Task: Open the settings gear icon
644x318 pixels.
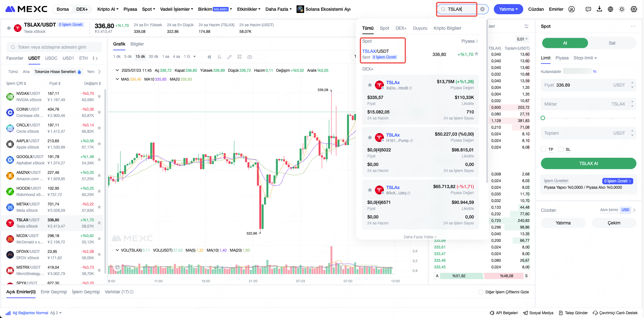Action: tap(634, 9)
